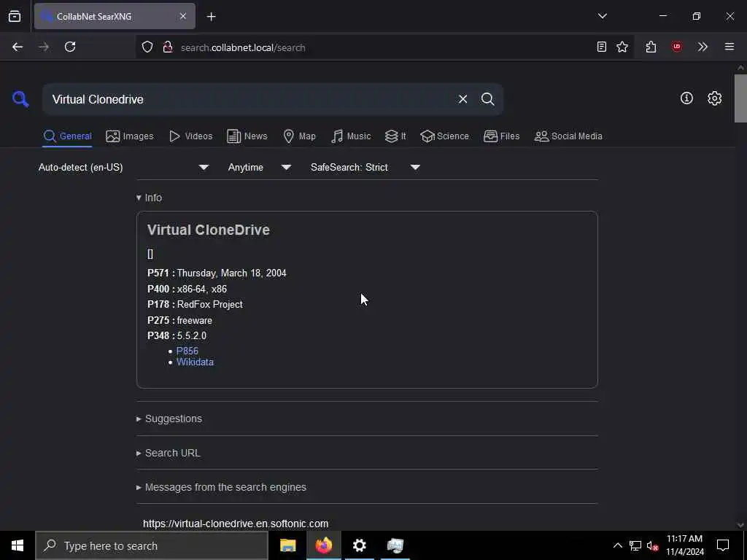Open the softonic.com result URL
The image size is (747, 560).
236,524
